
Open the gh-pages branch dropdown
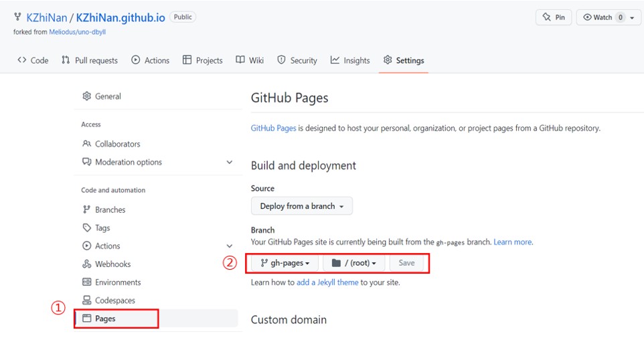[285, 263]
